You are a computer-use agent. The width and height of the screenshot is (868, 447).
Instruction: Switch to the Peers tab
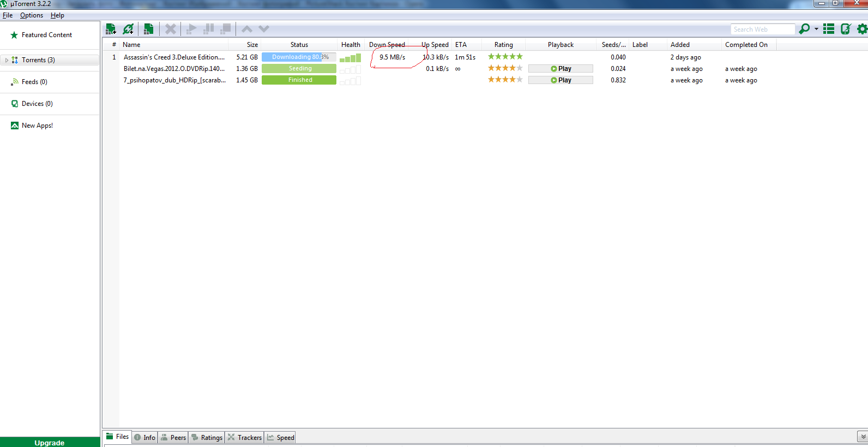(x=173, y=437)
